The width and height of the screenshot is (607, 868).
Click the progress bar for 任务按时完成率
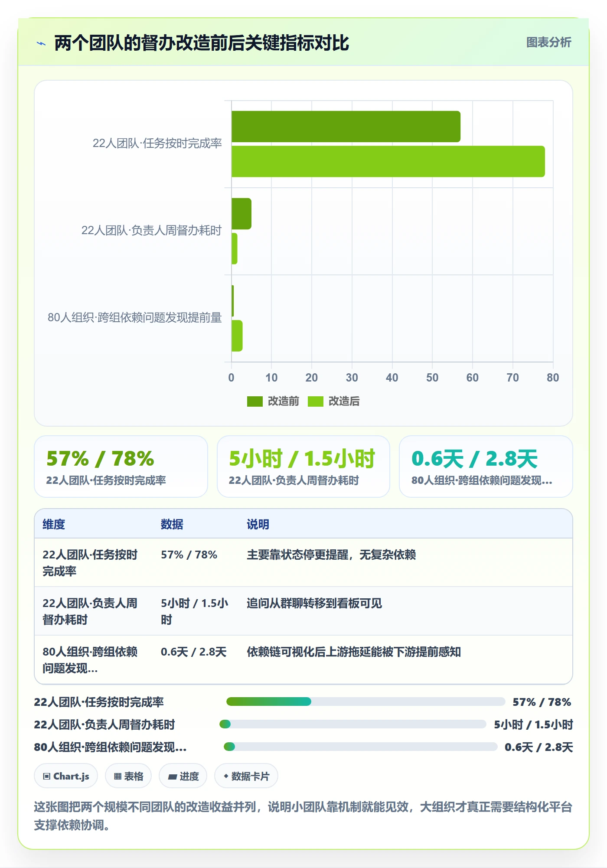[x=366, y=702]
